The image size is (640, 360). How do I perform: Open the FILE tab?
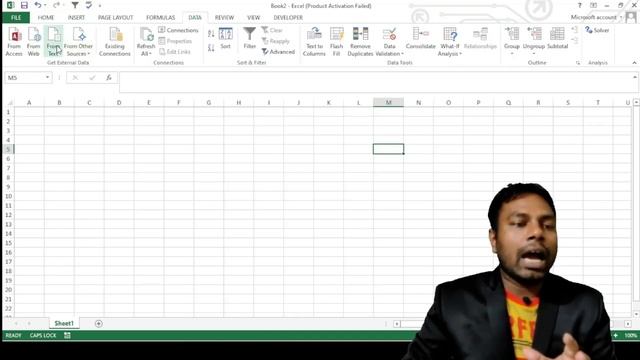point(16,18)
